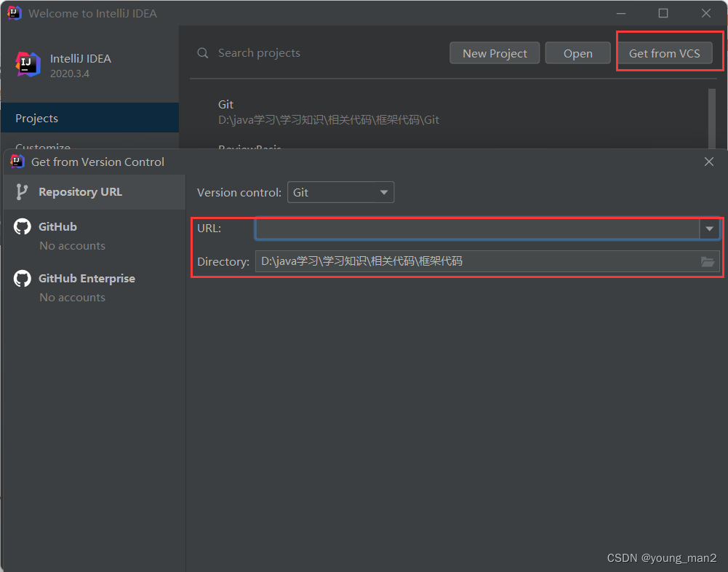This screenshot has height=572, width=728.
Task: Click the 'No accounts' text under GitHub Enterprise
Action: 73,298
